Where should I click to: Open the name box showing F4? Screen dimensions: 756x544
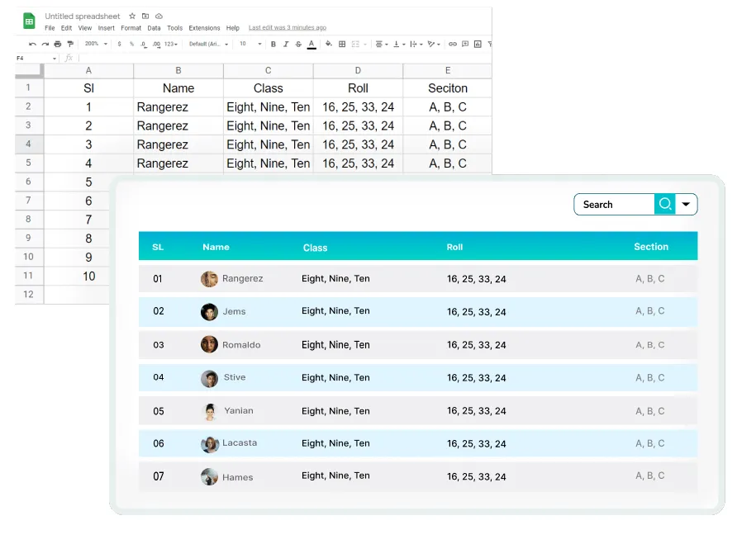coord(36,59)
